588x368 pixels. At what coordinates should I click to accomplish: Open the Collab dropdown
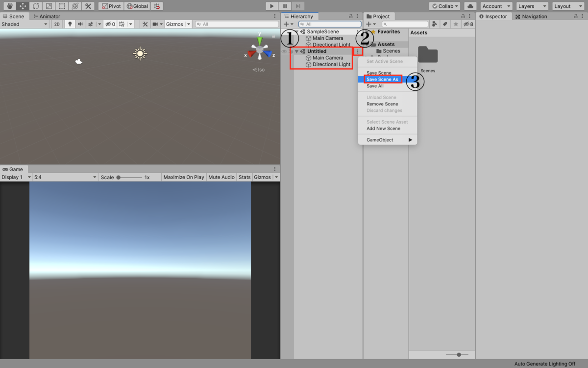click(445, 6)
